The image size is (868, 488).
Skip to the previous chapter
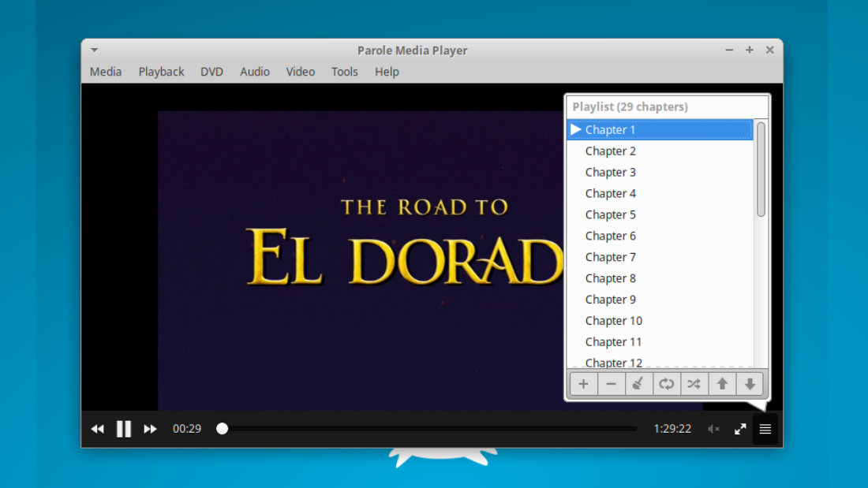pos(97,429)
